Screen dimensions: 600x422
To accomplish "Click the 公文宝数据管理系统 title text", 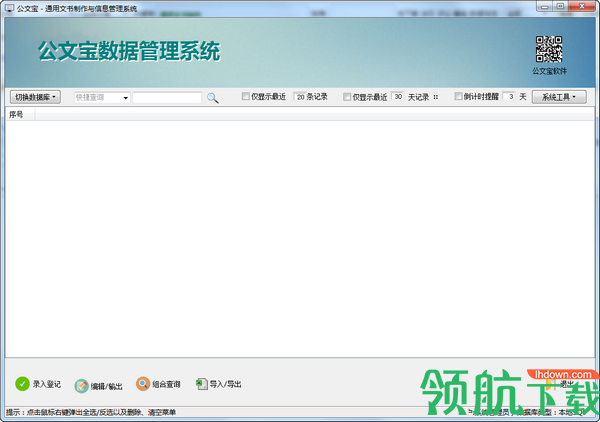I will (x=129, y=51).
